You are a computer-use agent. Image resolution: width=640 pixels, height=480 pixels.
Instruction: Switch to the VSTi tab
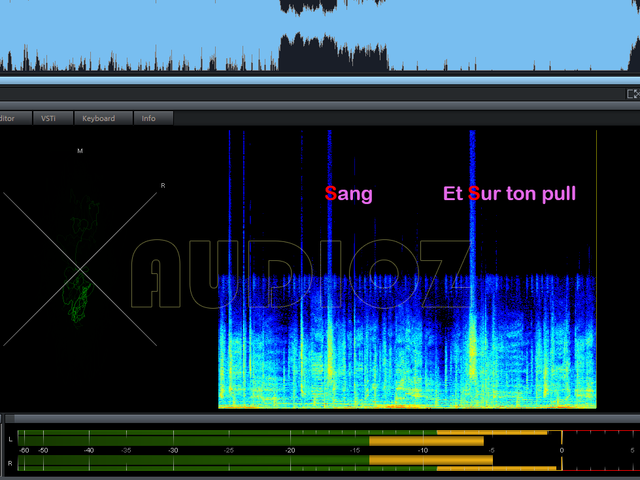(x=53, y=118)
